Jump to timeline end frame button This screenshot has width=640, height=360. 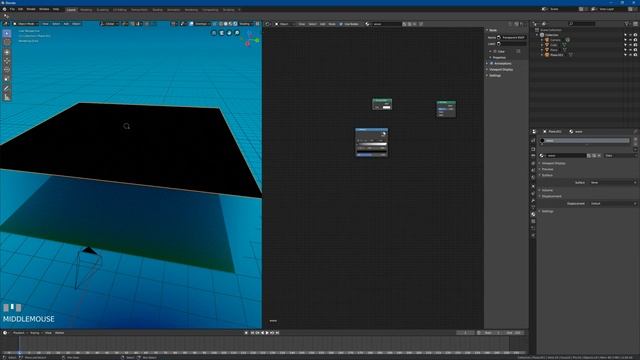(277, 333)
